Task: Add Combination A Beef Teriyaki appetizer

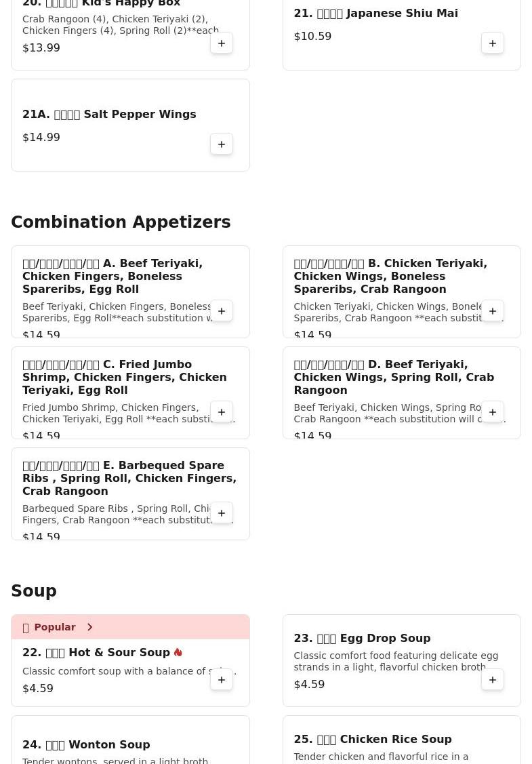Action: (222, 311)
